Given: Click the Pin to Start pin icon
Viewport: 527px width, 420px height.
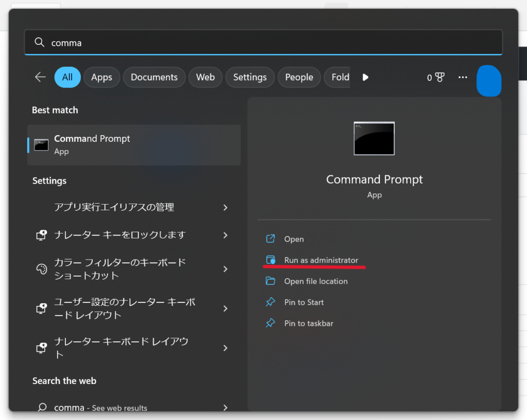Looking at the screenshot, I should click(271, 302).
